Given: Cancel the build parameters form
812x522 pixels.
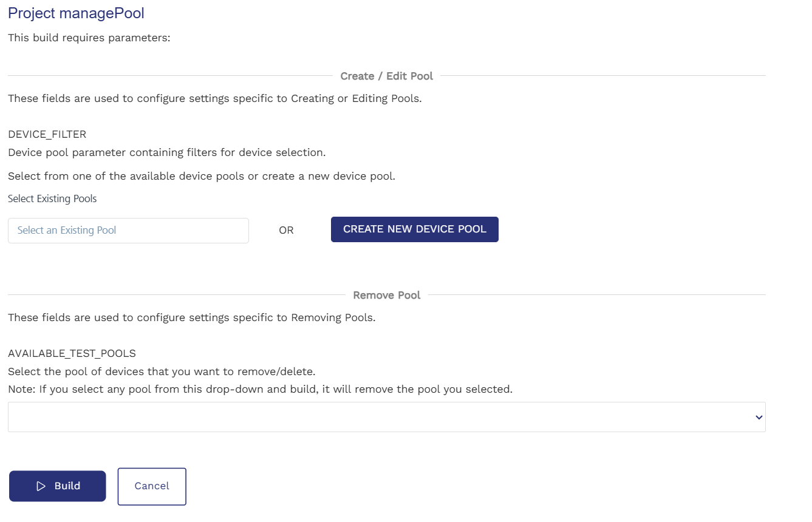Looking at the screenshot, I should coord(152,486).
